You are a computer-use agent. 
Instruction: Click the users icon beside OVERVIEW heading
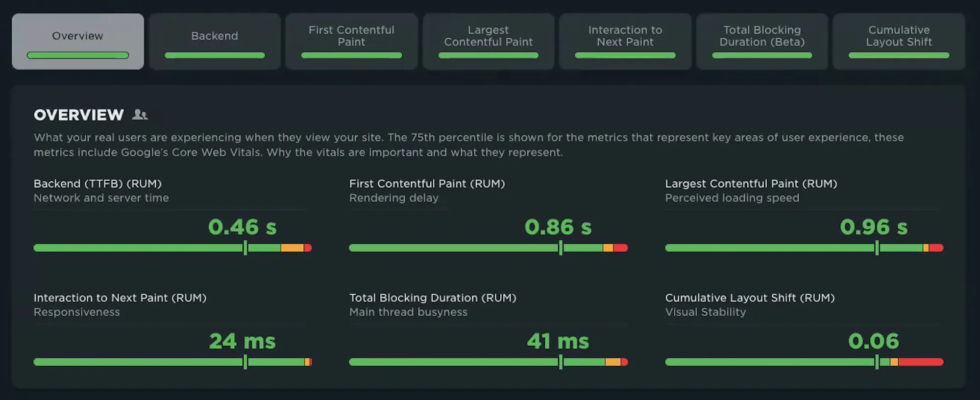tap(140, 115)
